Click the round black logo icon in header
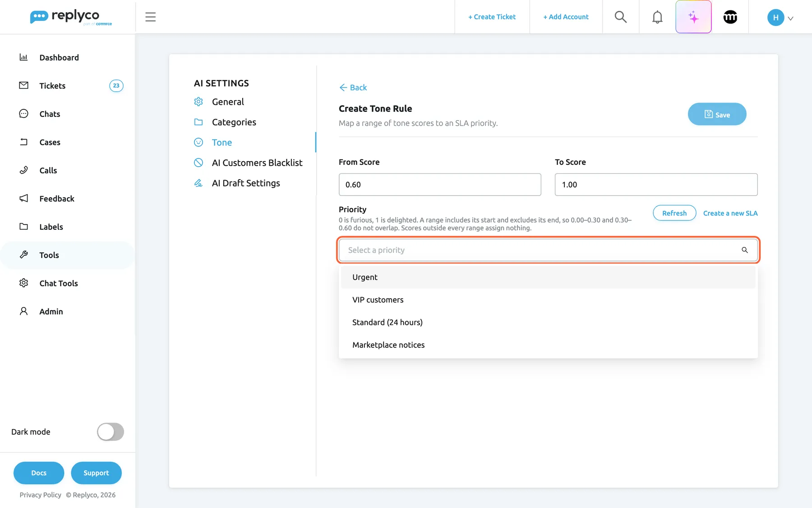This screenshot has width=812, height=508. [x=730, y=17]
